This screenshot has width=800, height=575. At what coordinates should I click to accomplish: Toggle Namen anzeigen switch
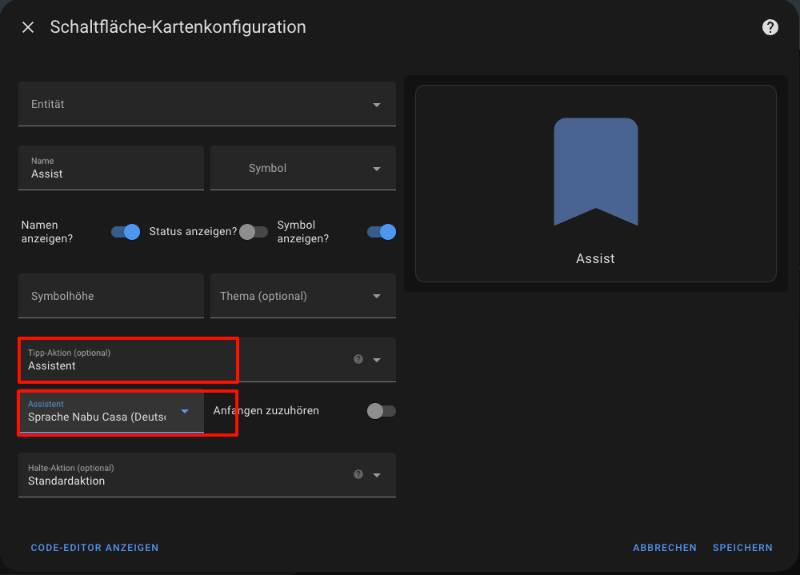click(126, 232)
